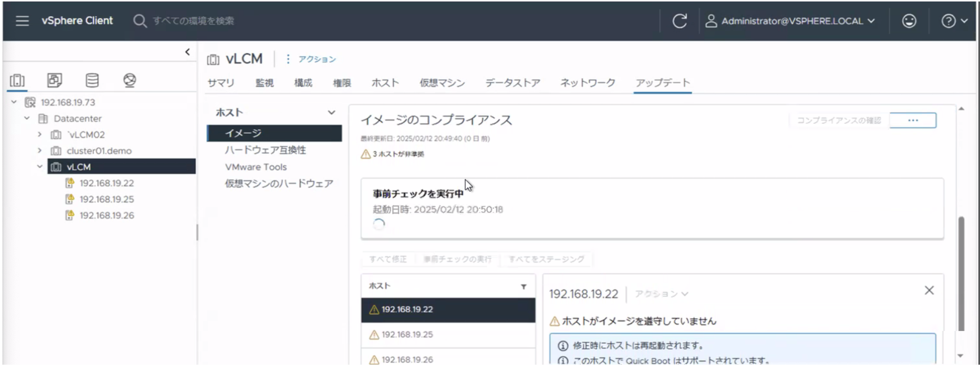Image resolution: width=980 pixels, height=366 pixels.
Task: Click the warning icon next to 3 hosts non-compliant
Action: [365, 154]
